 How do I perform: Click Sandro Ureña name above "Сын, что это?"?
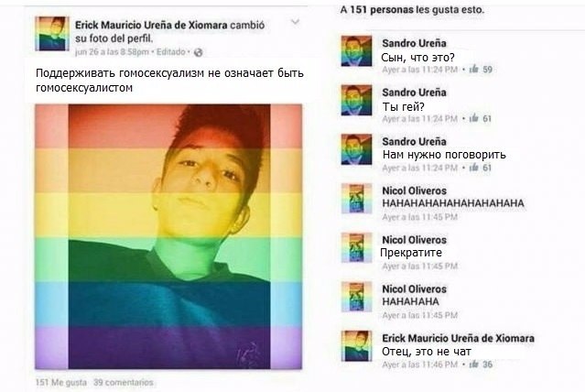[414, 43]
